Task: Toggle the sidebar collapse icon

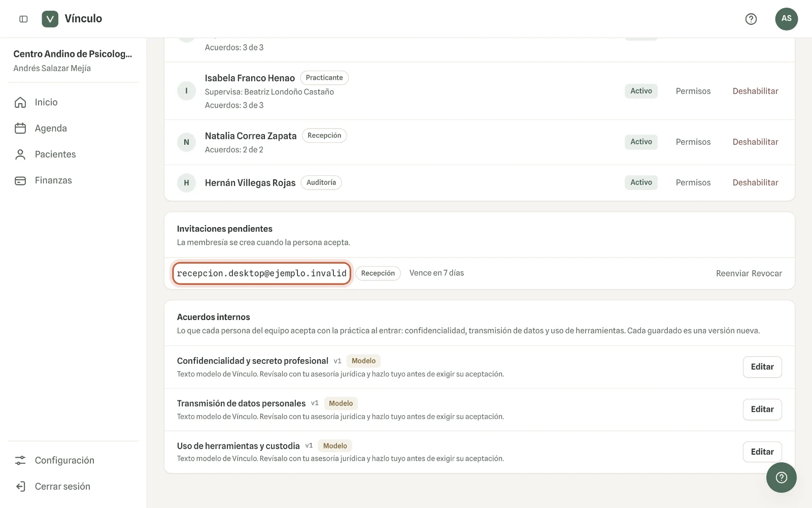Action: coord(23,19)
